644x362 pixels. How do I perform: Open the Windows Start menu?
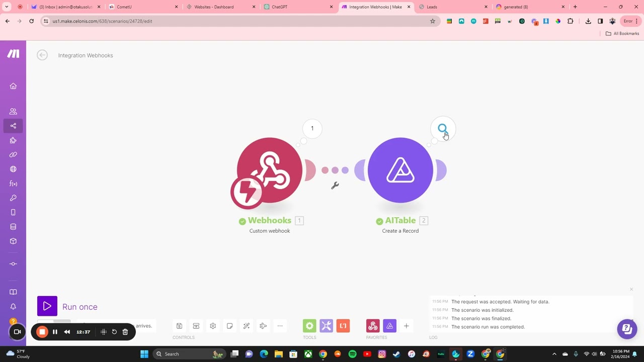(x=144, y=354)
